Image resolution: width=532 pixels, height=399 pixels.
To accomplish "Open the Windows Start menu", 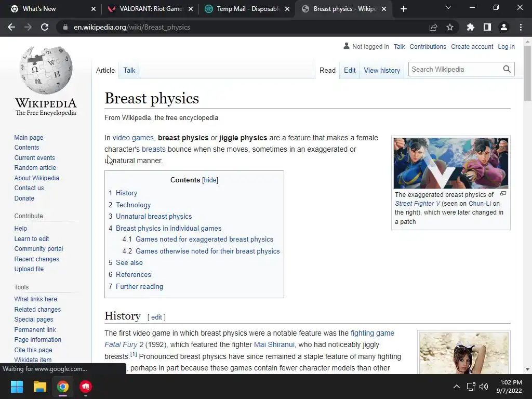I will point(17,387).
